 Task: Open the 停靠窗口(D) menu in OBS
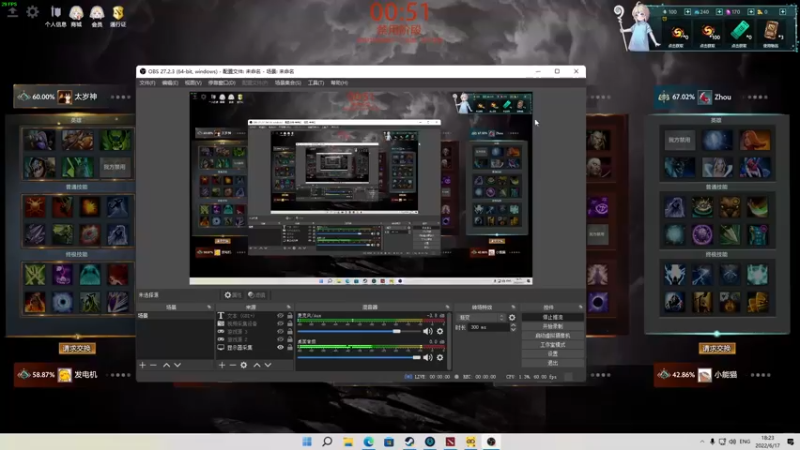[x=221, y=83]
